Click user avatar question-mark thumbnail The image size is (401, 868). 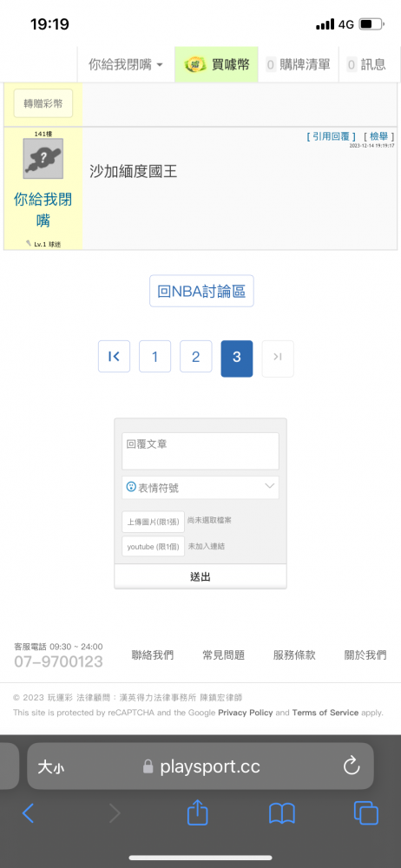tap(43, 158)
